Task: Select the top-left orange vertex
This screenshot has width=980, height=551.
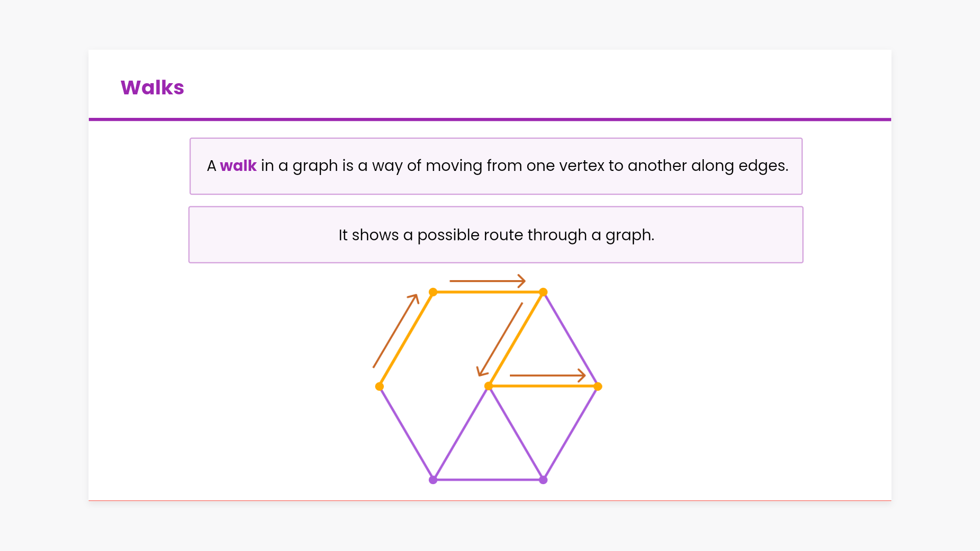Action: (x=433, y=292)
